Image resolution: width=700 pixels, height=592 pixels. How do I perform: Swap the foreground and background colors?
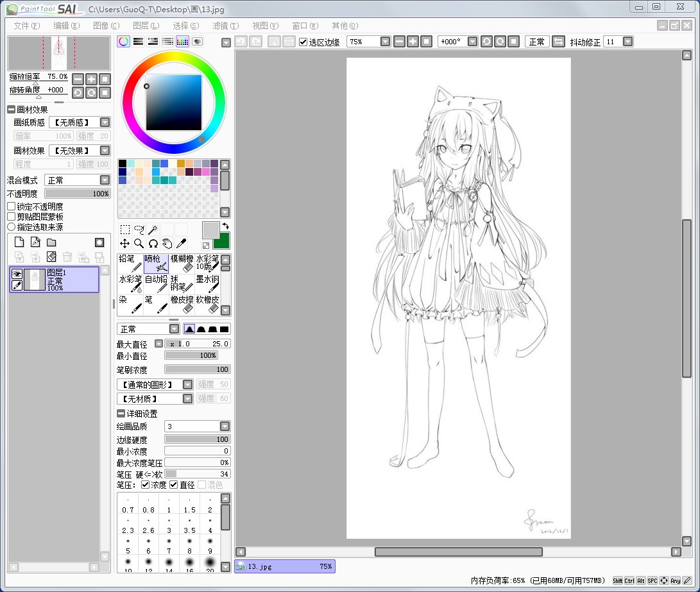tap(225, 227)
